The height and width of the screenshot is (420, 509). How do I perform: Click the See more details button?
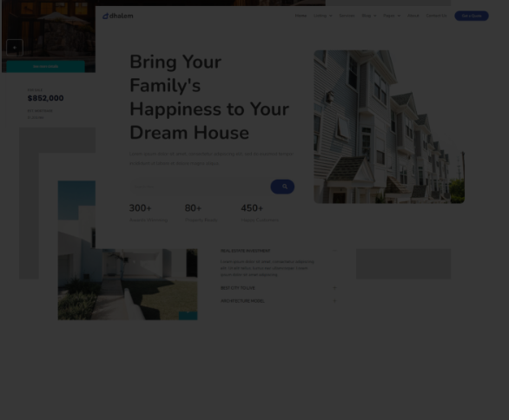45,67
